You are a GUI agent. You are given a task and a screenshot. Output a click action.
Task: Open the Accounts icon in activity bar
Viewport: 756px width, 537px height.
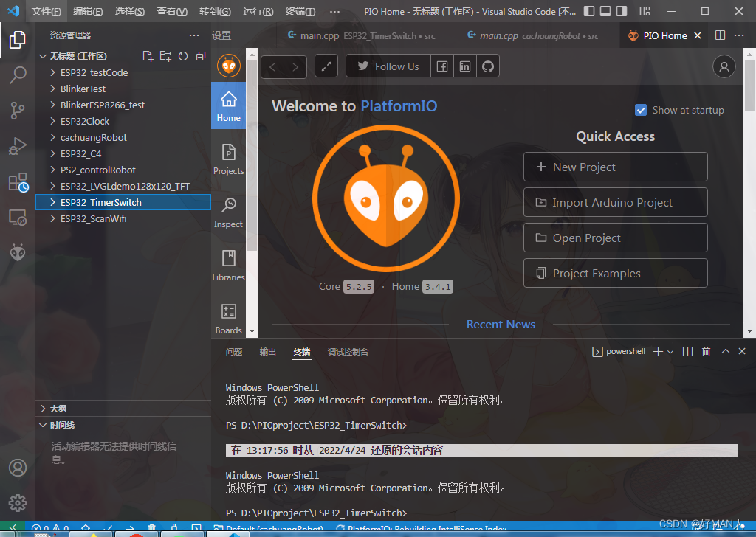(x=18, y=468)
